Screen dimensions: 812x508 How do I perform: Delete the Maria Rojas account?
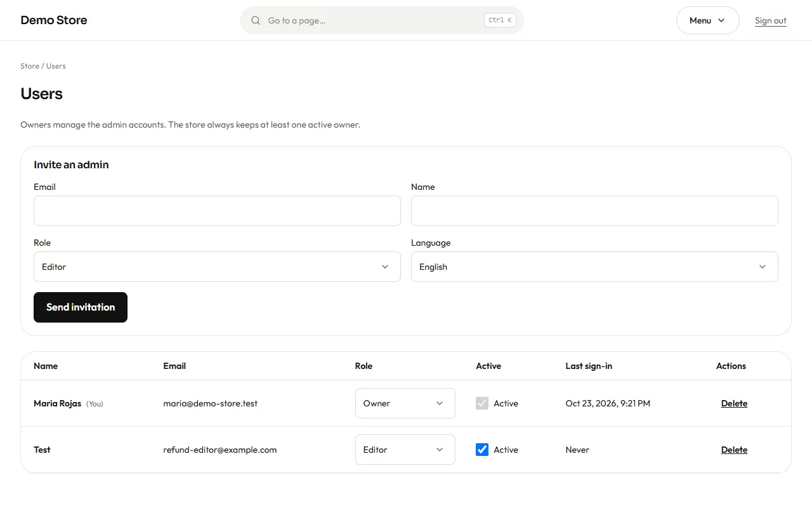tap(734, 403)
